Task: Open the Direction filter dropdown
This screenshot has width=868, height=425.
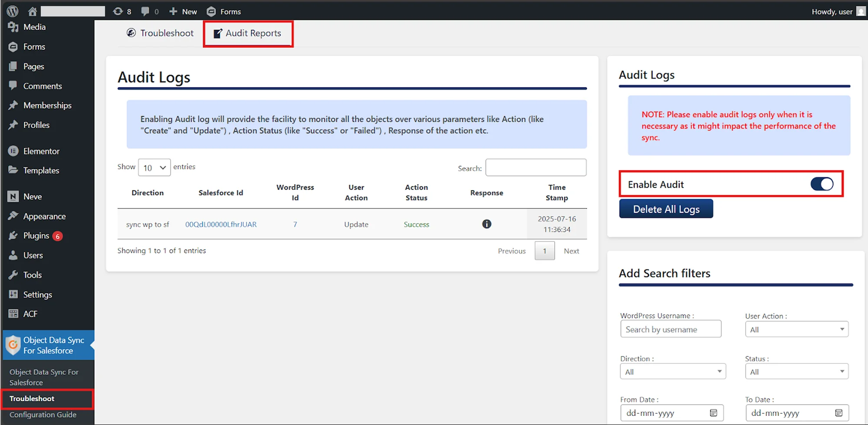Action: [x=673, y=372]
